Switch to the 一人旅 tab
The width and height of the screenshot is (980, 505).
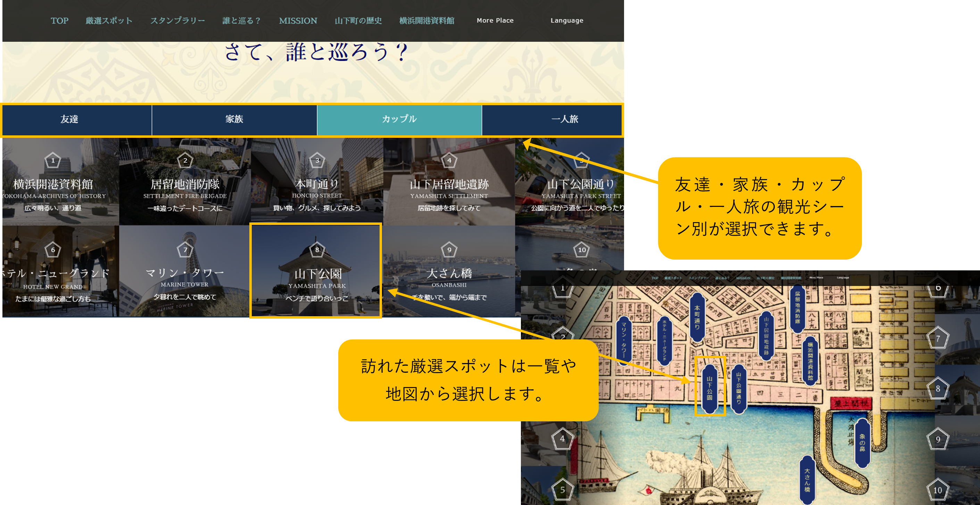click(564, 119)
